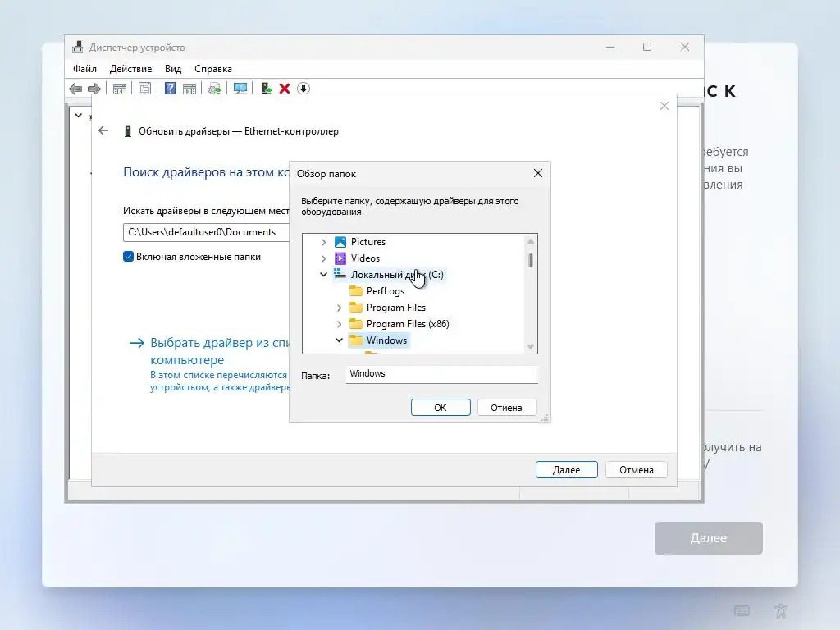Click the update driver icon with green arrow
The height and width of the screenshot is (630, 840).
tap(267, 89)
